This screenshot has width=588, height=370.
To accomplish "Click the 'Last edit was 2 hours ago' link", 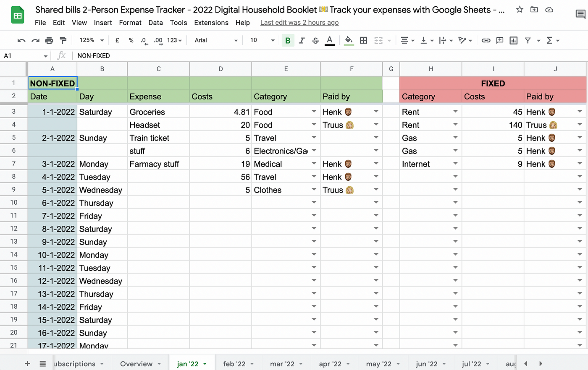I will click(299, 23).
